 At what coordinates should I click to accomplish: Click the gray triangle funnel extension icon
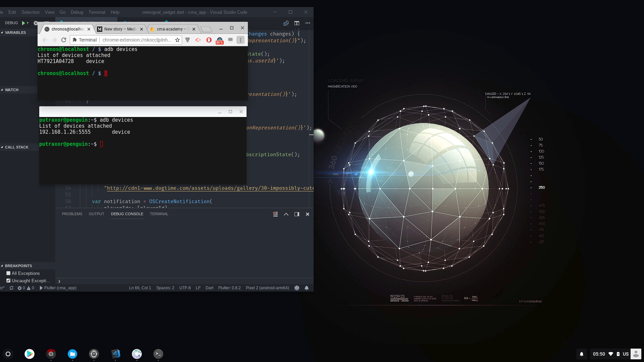187,40
